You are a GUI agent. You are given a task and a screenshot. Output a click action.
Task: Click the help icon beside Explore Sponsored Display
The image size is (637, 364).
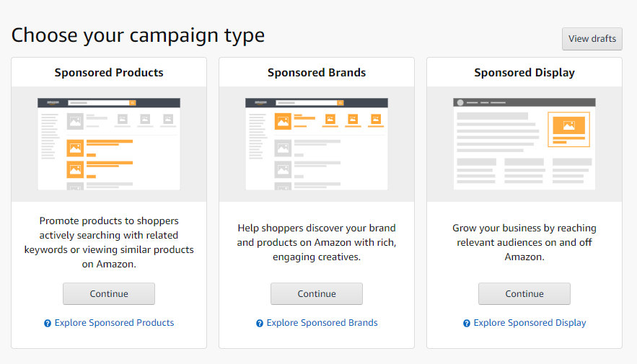[467, 324]
